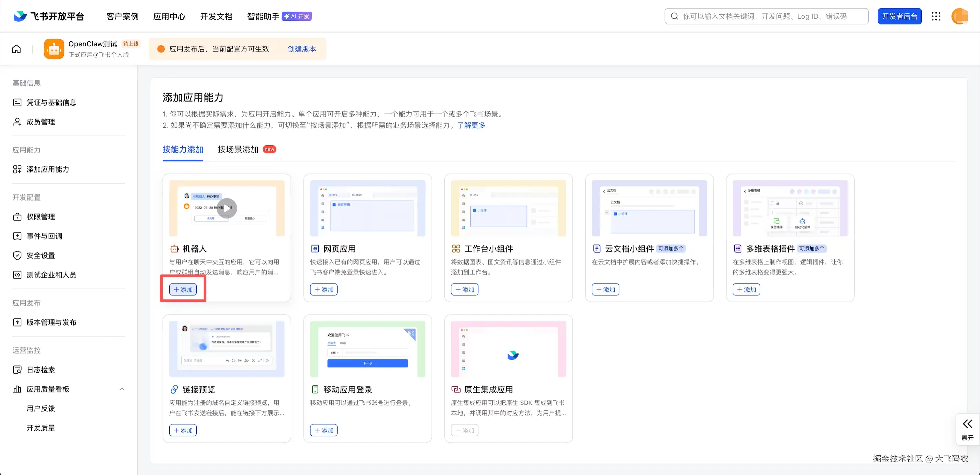Click the OpenClaw测试 robot app icon
980x475 pixels.
[54, 49]
